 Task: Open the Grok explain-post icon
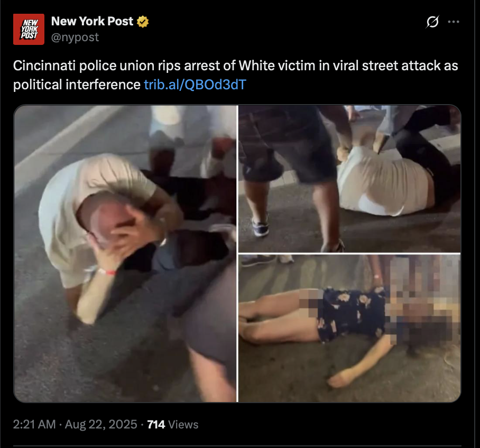click(x=432, y=22)
